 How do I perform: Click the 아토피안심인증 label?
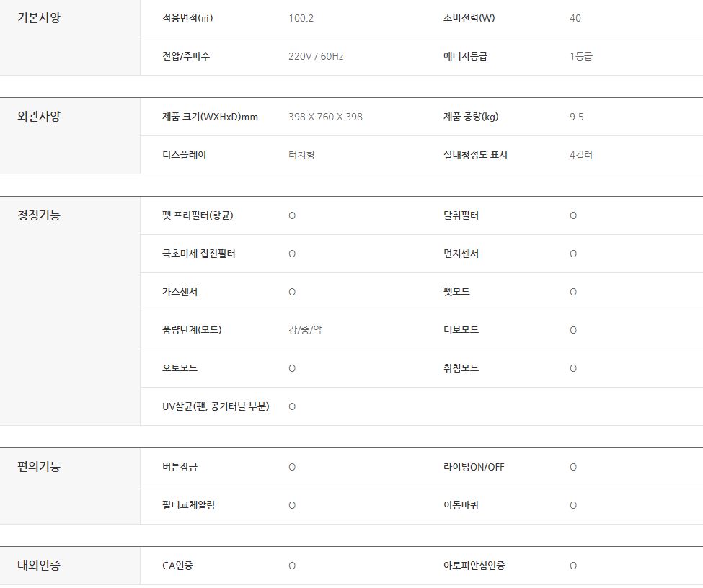(x=474, y=566)
